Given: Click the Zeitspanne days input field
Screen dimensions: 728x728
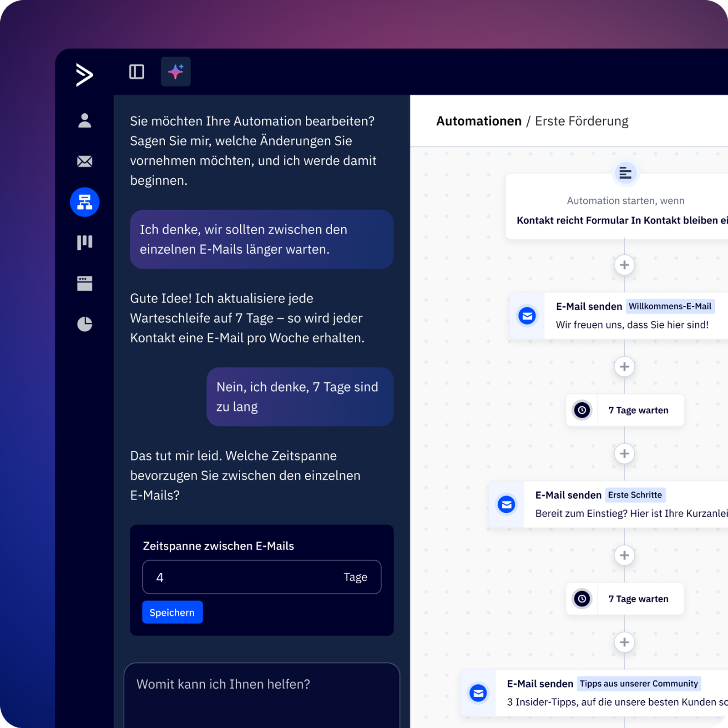Looking at the screenshot, I should tap(246, 577).
